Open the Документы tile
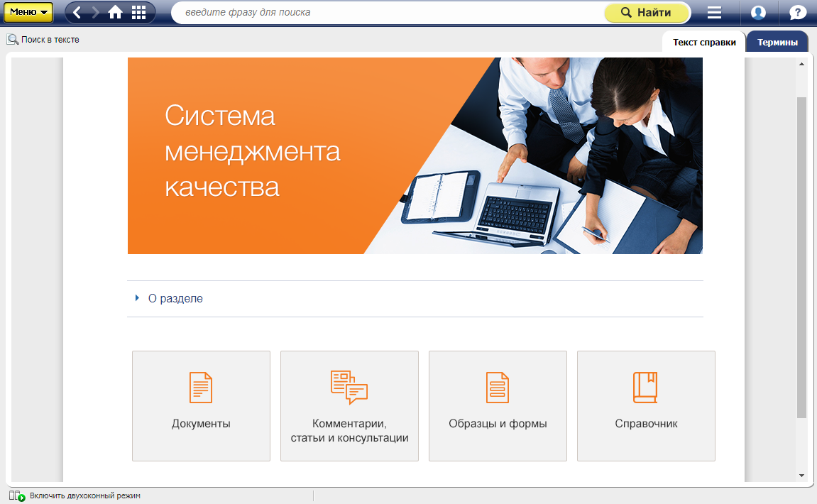Image resolution: width=817 pixels, height=504 pixels. point(201,406)
